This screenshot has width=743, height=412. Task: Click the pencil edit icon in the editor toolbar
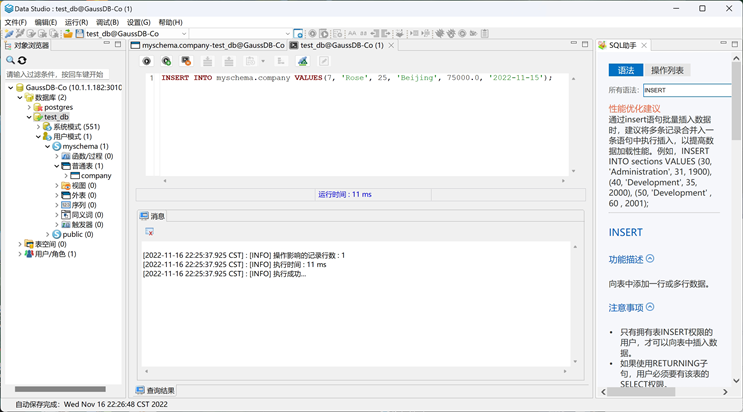pos(324,61)
